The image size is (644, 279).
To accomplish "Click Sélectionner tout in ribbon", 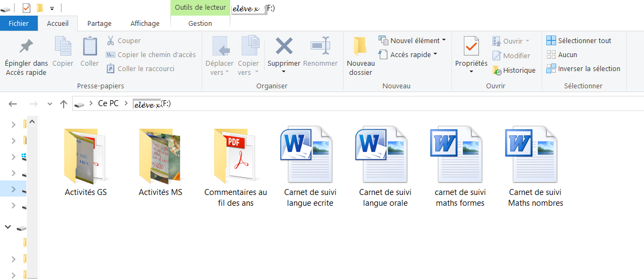I will pos(579,40).
